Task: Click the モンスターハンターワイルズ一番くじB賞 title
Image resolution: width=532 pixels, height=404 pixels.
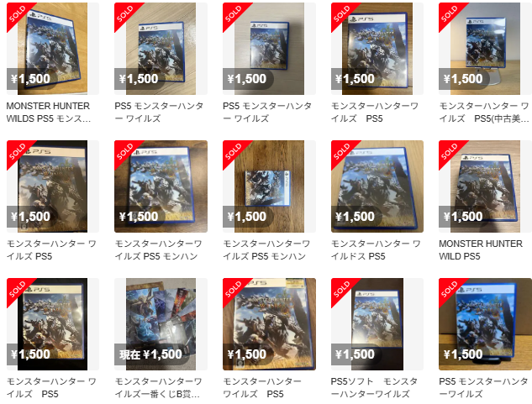Action: pyautogui.click(x=159, y=388)
